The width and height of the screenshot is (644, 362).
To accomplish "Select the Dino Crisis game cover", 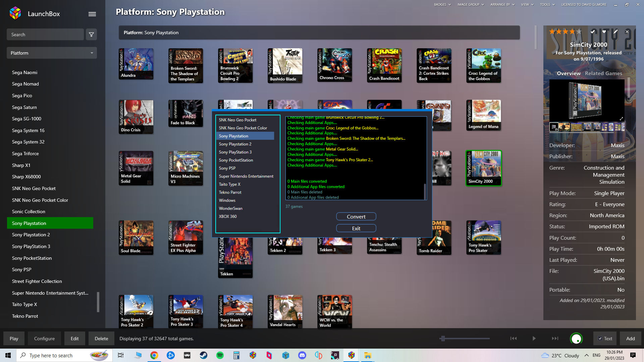I will click(136, 117).
